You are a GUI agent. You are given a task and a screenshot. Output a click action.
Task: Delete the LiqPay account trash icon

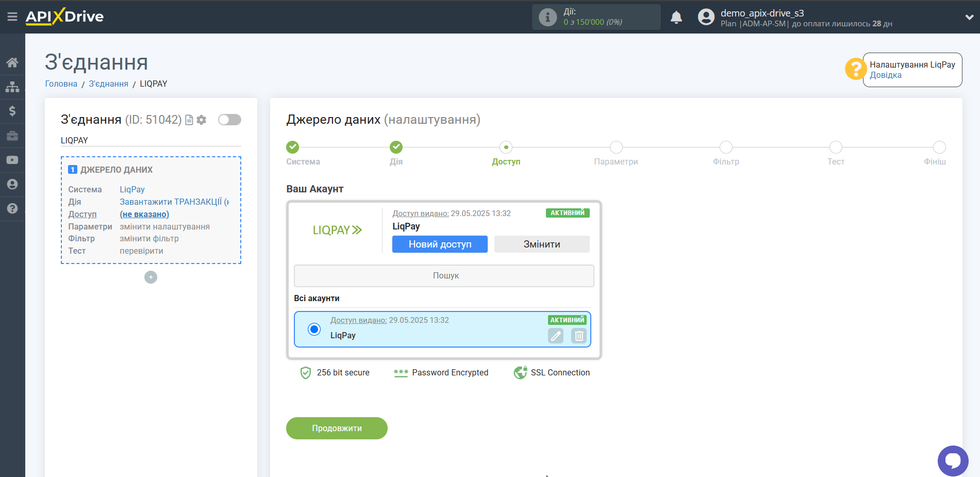(x=579, y=336)
